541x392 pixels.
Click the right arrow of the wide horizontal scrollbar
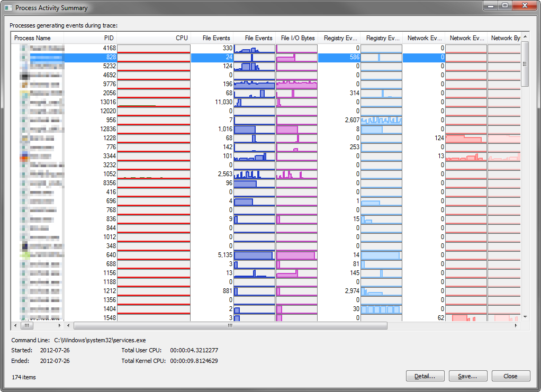point(516,326)
